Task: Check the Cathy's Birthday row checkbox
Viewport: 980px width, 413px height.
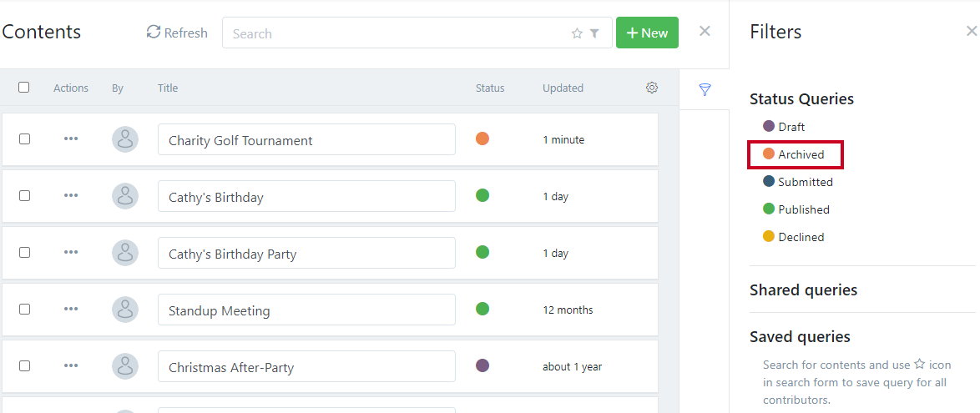Action: click(x=24, y=195)
